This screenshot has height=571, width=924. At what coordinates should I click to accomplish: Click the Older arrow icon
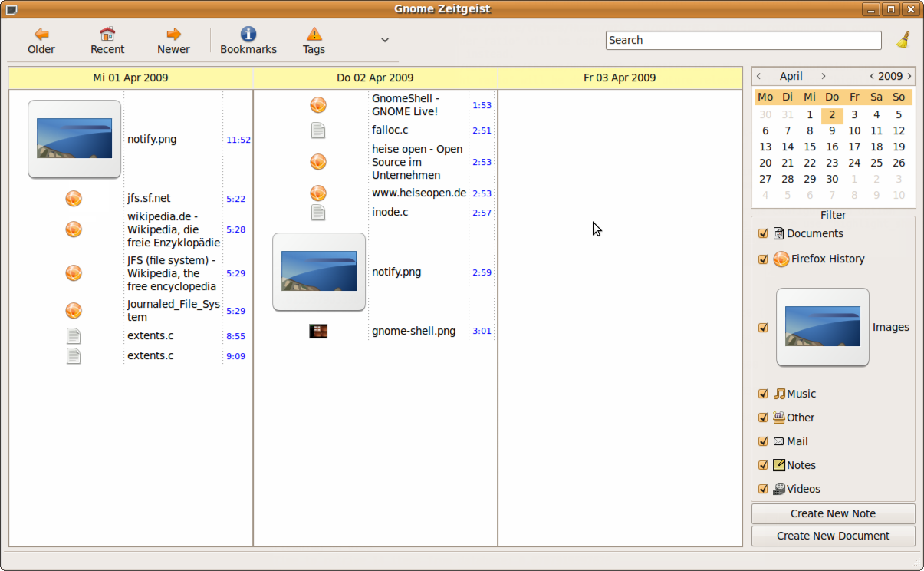[x=41, y=35]
